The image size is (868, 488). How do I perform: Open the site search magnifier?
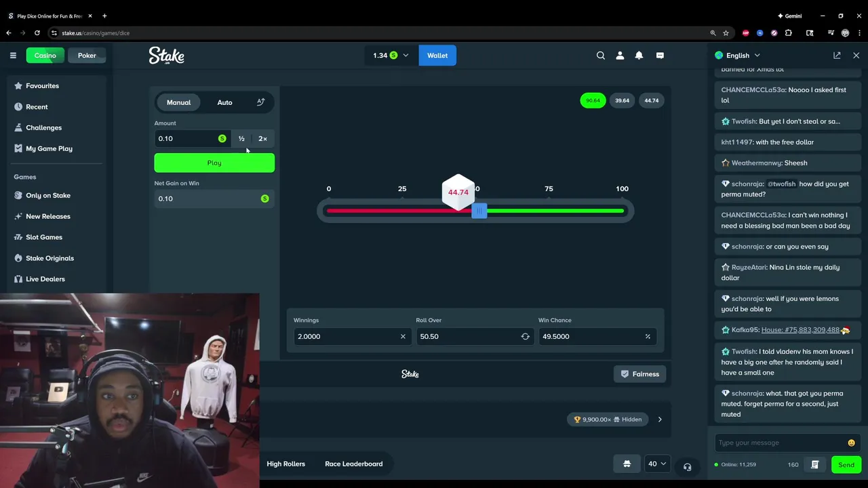point(601,56)
